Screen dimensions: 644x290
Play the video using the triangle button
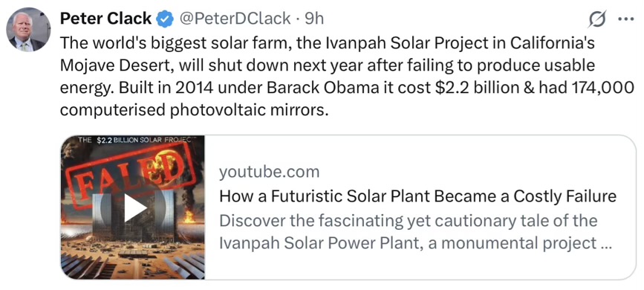pyautogui.click(x=134, y=208)
